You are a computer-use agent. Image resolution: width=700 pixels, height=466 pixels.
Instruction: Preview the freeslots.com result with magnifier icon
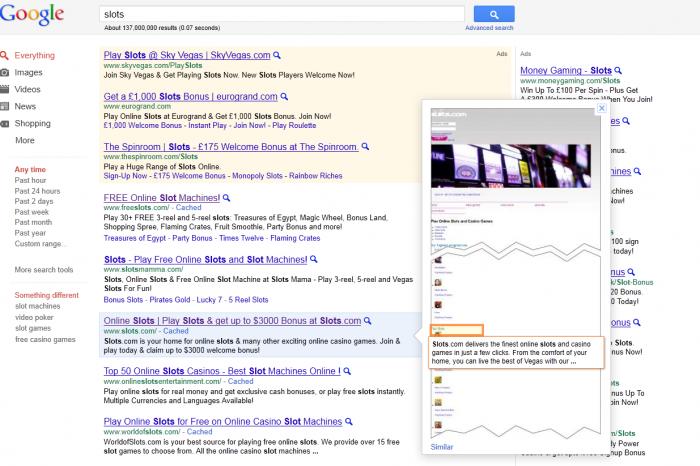pos(226,198)
